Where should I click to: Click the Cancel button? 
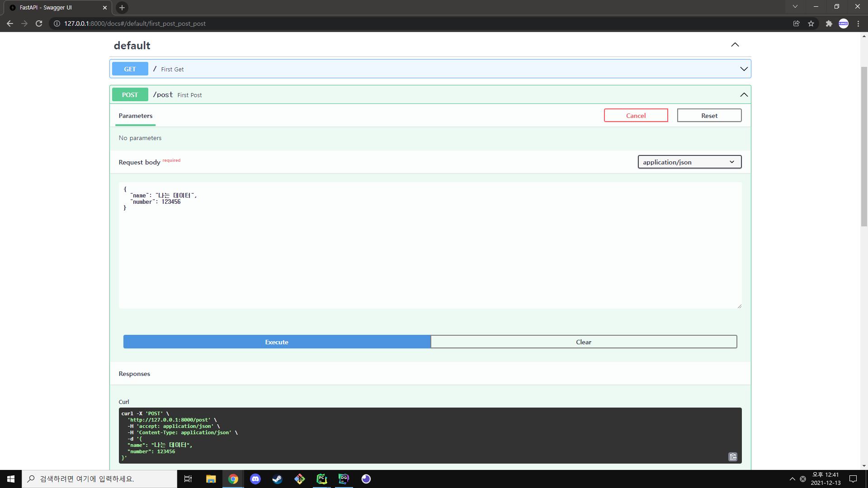point(636,116)
